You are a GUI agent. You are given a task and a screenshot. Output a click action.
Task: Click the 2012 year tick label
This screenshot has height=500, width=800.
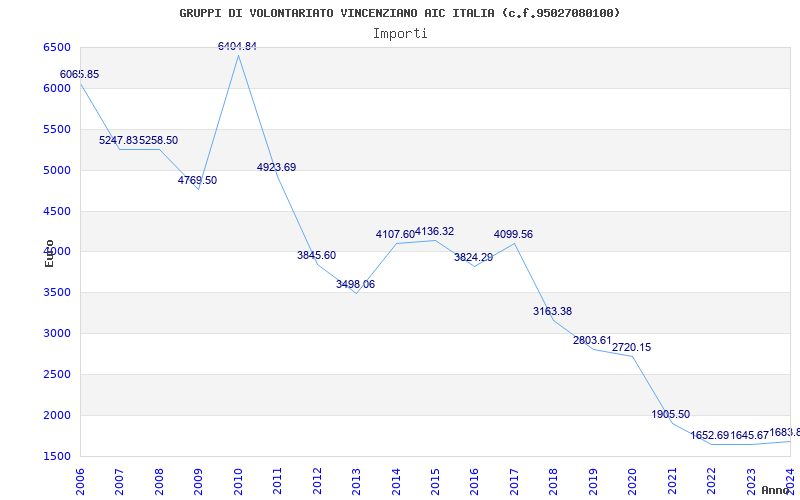point(317,482)
